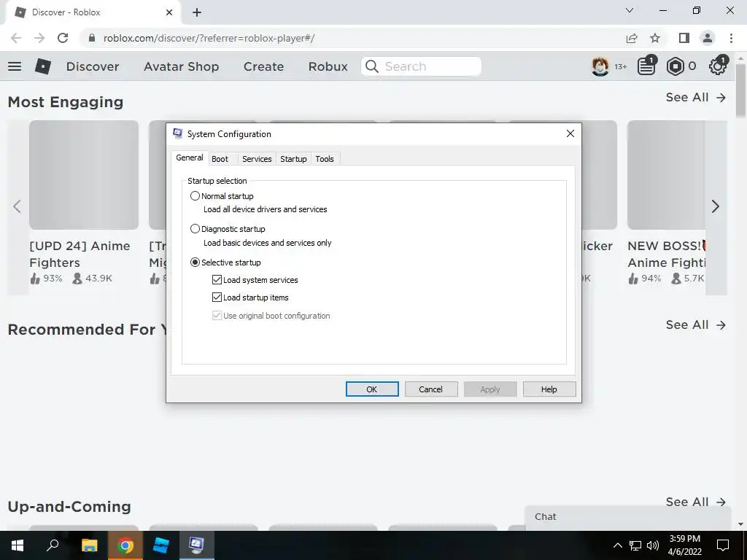Viewport: 747px width, 560px height.
Task: Open the network status tray icon
Action: (x=635, y=545)
